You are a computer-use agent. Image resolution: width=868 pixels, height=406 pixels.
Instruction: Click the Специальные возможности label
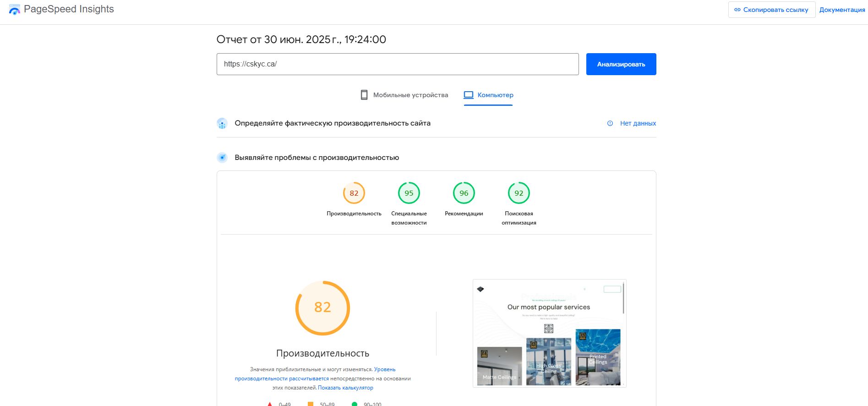pyautogui.click(x=409, y=218)
